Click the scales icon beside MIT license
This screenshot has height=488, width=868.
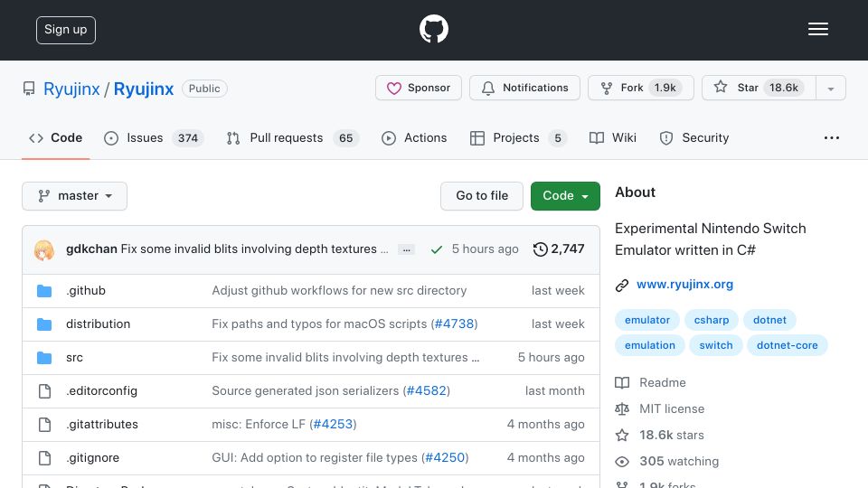pos(622,408)
